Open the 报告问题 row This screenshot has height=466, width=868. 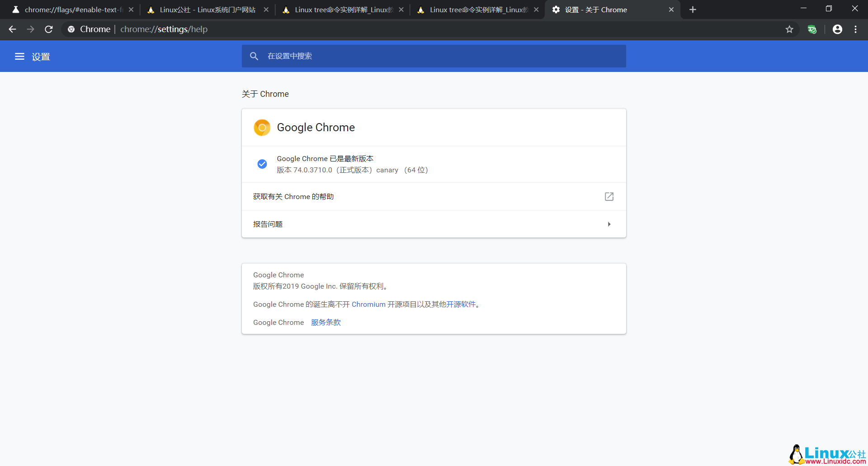[434, 224]
